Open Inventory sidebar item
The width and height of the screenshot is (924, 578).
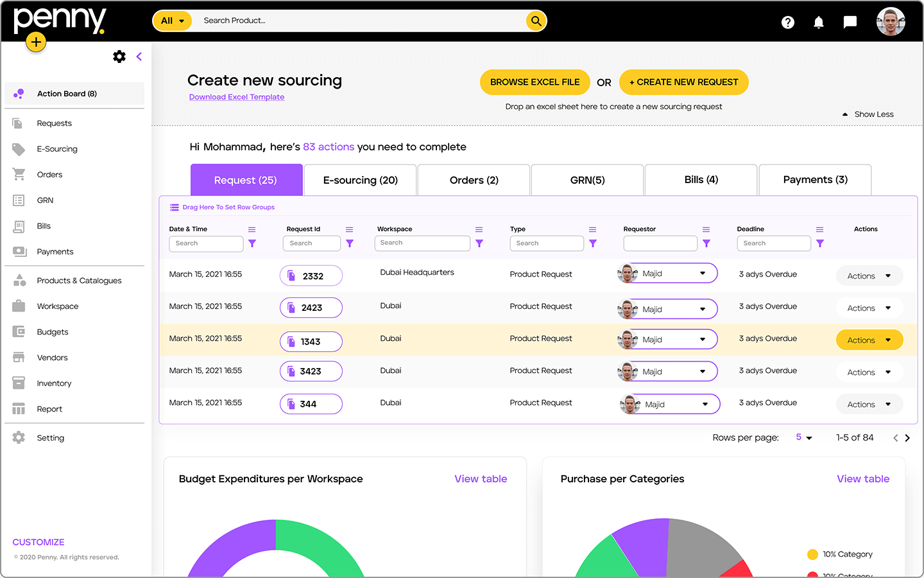click(54, 383)
